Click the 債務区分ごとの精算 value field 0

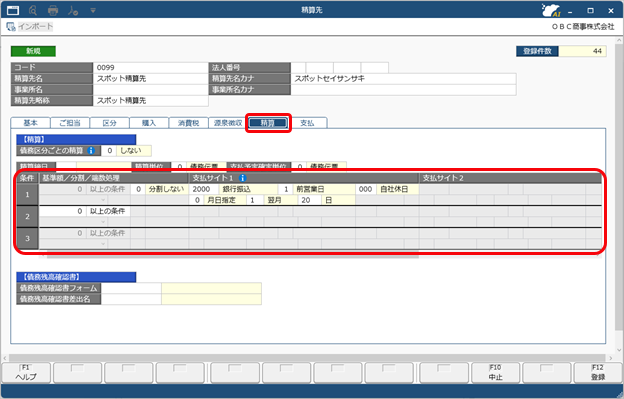[109, 151]
